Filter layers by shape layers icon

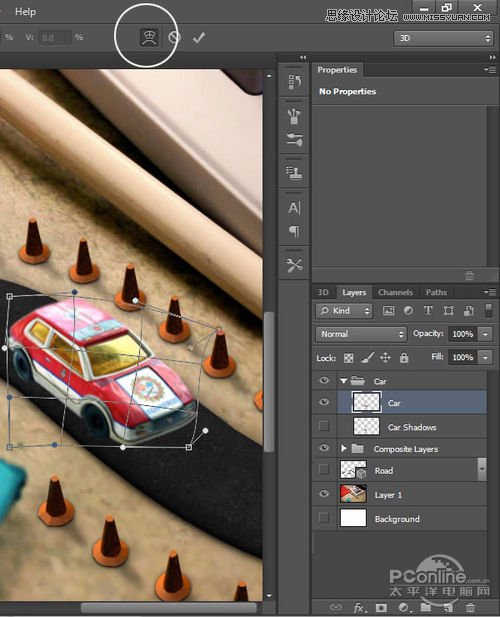(x=448, y=311)
